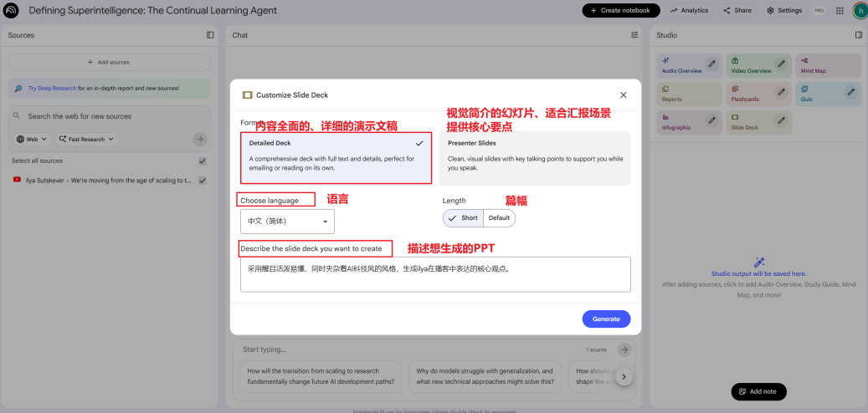Open chat configuration settings icon
Viewport: 868px width, 413px height.
(x=634, y=35)
